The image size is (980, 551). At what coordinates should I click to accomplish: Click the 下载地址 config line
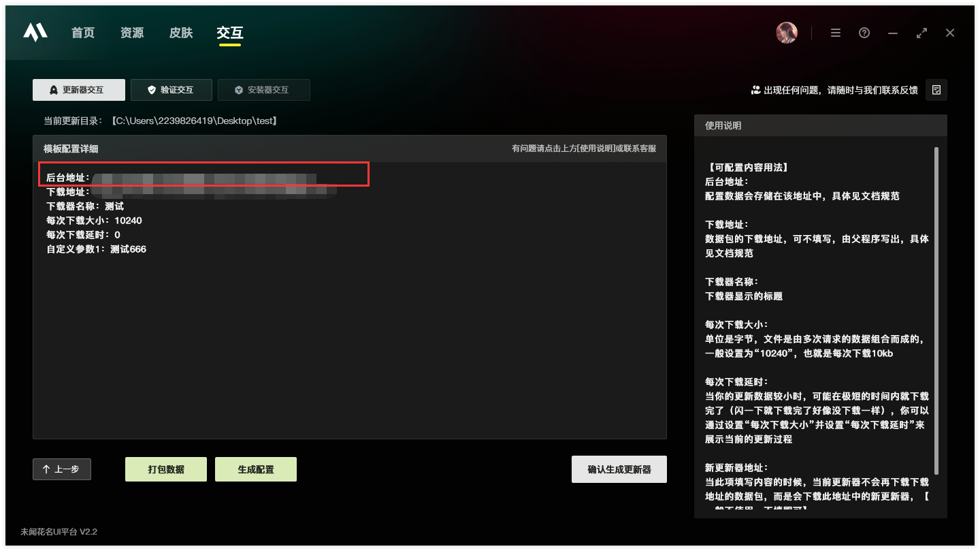pos(191,192)
